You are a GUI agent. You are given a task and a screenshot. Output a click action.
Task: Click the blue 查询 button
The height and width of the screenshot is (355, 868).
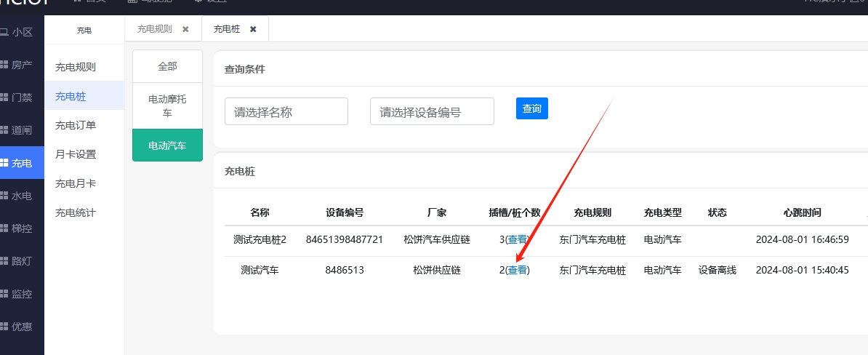[x=532, y=108]
